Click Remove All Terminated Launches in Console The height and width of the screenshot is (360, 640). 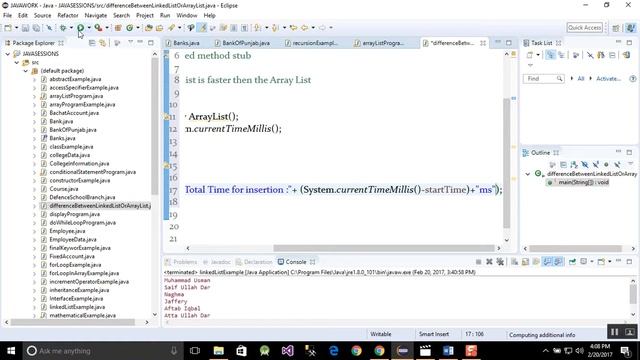500,262
